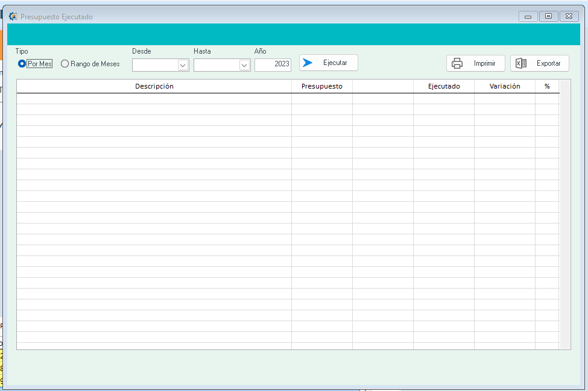Click the Excel icon to export

pyautogui.click(x=521, y=63)
